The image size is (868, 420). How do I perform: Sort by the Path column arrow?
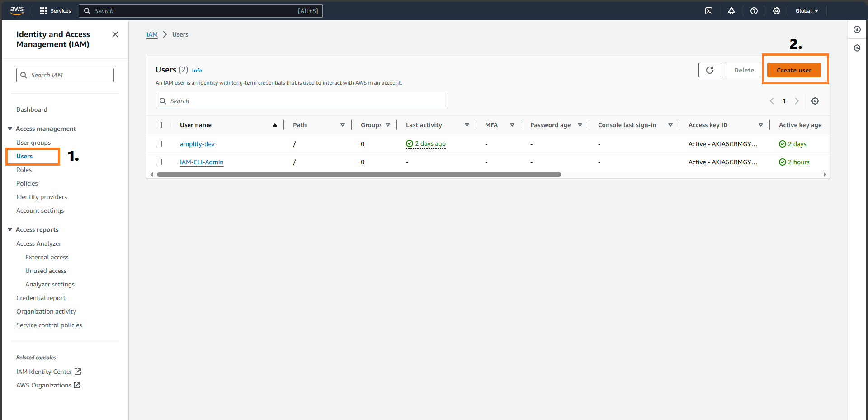[x=343, y=125]
